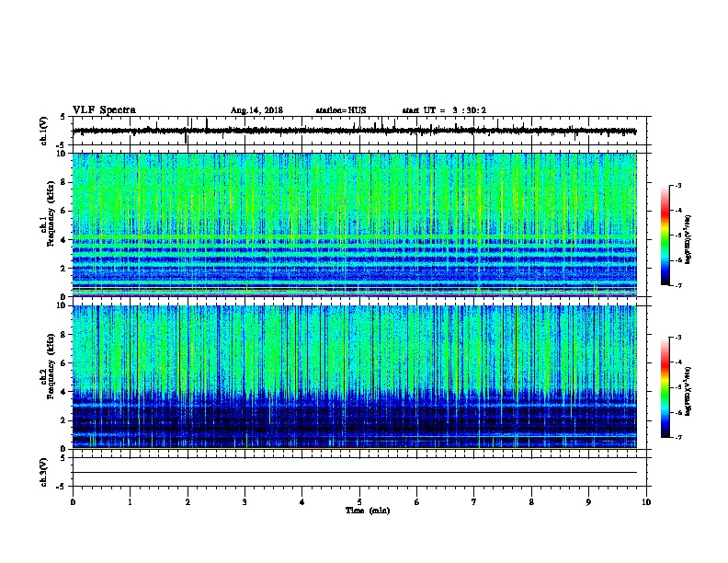Click the ch.1 frequency tick "4"
Image resolution: width=728 pixels, height=563 pixels.
point(63,240)
